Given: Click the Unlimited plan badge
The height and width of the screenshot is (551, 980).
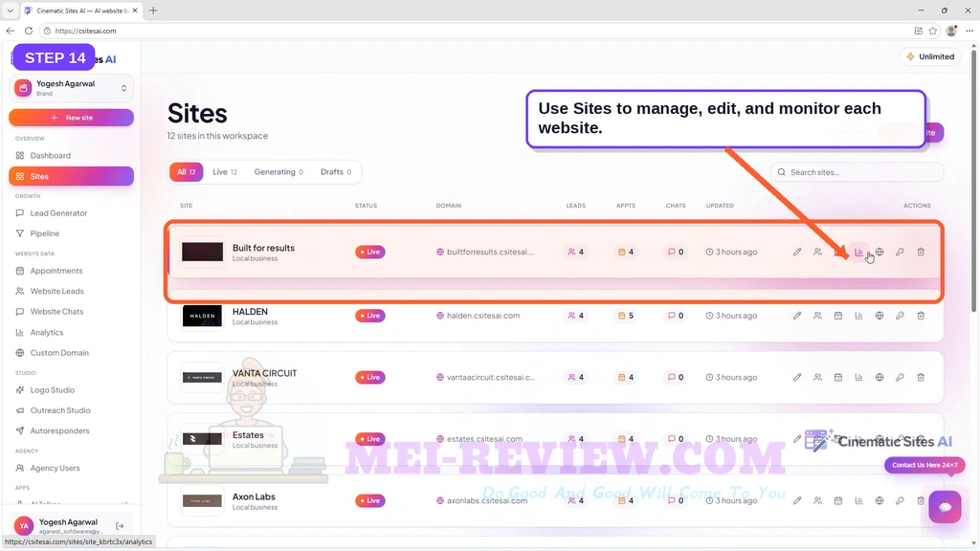Looking at the screenshot, I should (931, 56).
